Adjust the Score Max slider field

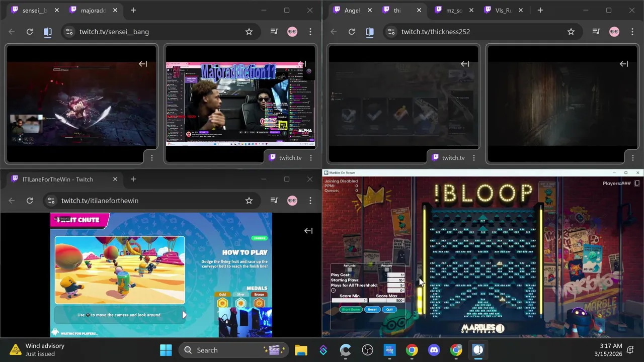pyautogui.click(x=387, y=301)
